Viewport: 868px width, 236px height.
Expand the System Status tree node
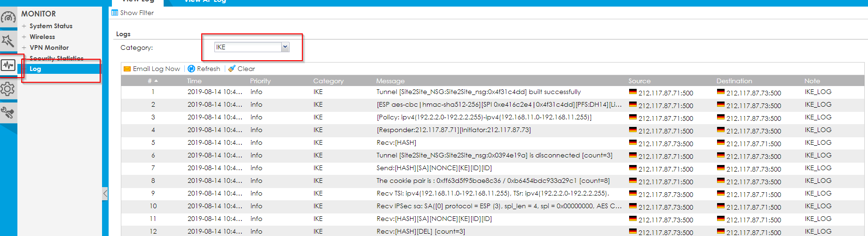tap(24, 26)
